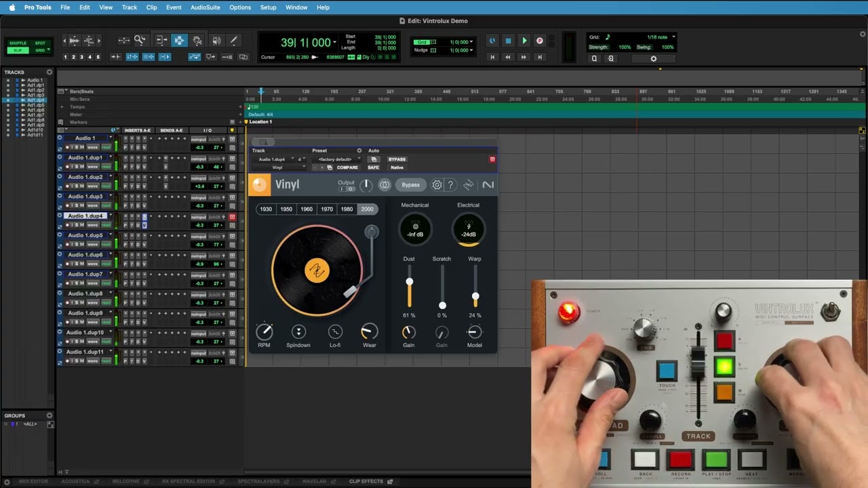868x488 pixels.
Task: Open the main counter format dropdown arrow
Action: pos(334,42)
